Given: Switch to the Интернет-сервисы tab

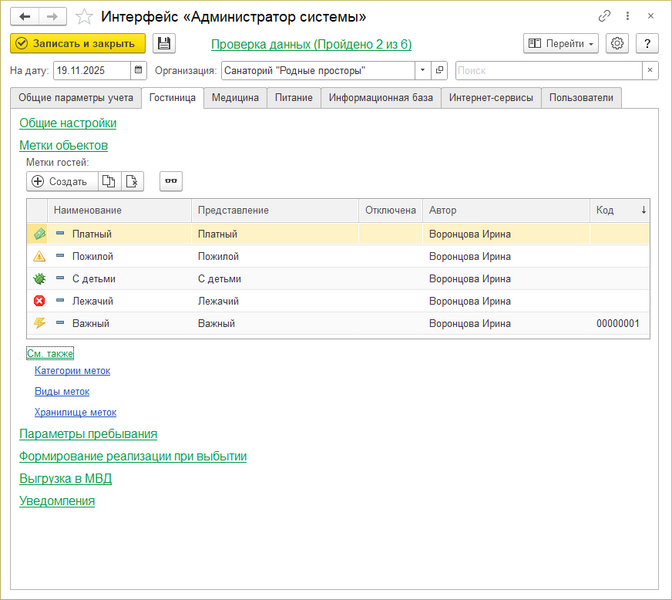Looking at the screenshot, I should coord(491,98).
